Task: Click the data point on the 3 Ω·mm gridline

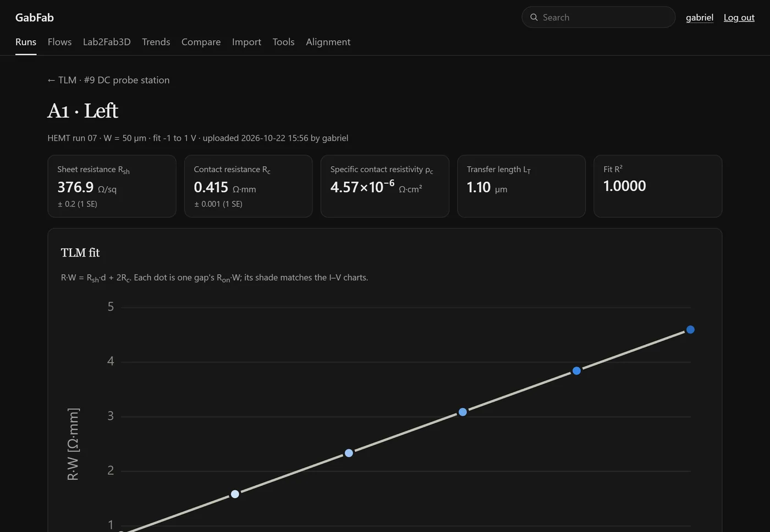Action: [463, 412]
